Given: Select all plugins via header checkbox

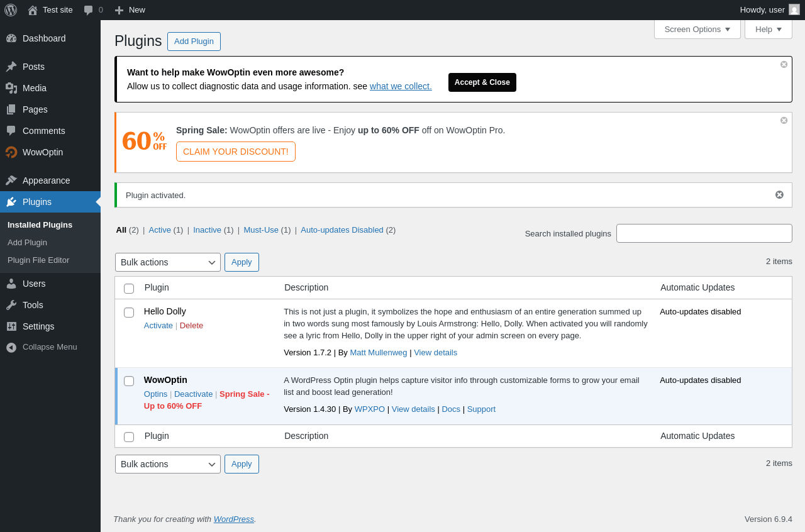Looking at the screenshot, I should pyautogui.click(x=129, y=289).
